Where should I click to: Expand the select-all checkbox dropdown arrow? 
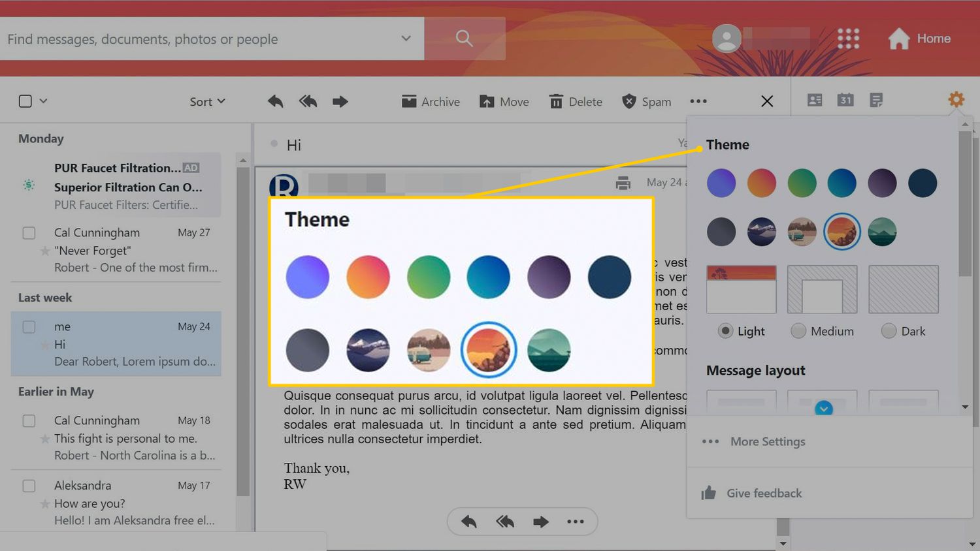click(44, 101)
